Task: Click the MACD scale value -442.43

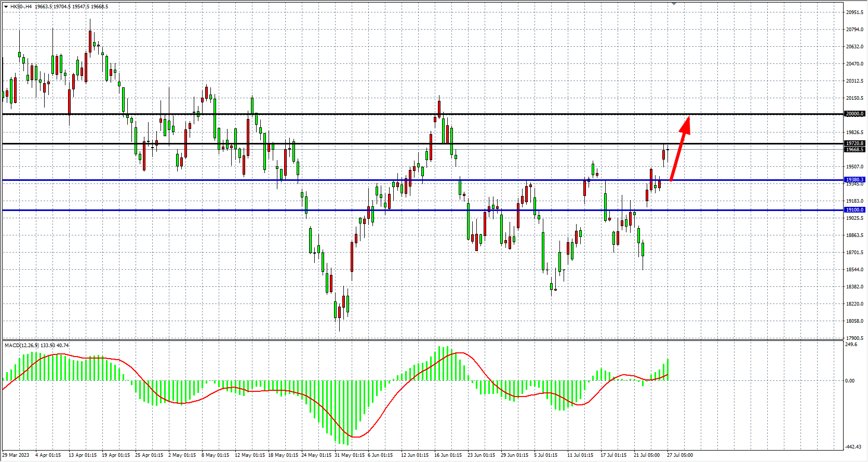Action: point(853,447)
